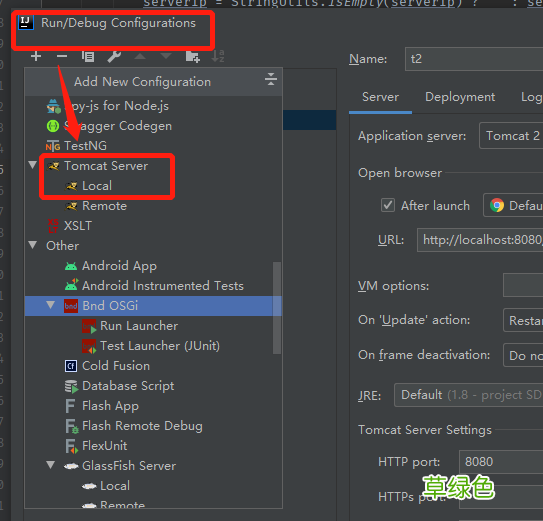Viewport: 543px width, 521px height.
Task: Switch to the Deployment tab
Action: (x=460, y=97)
